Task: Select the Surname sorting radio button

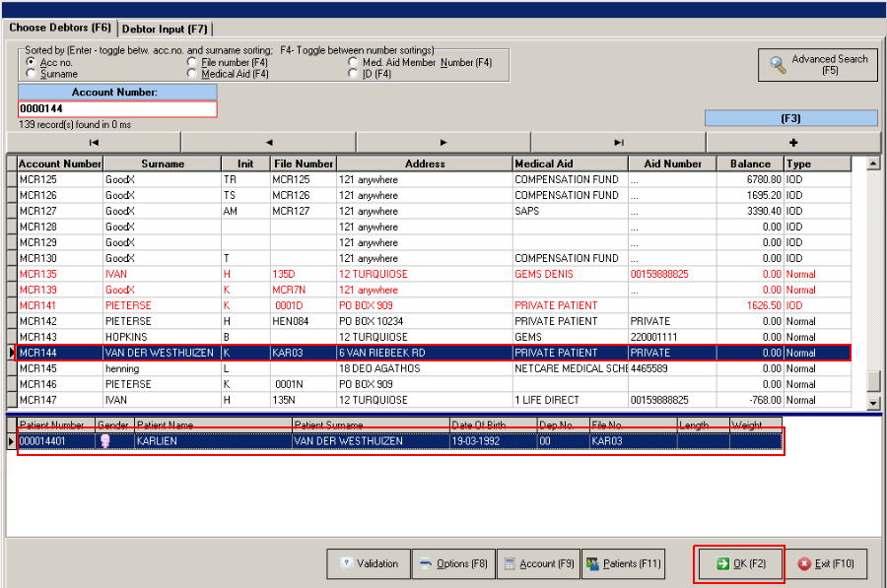Action: tap(32, 74)
